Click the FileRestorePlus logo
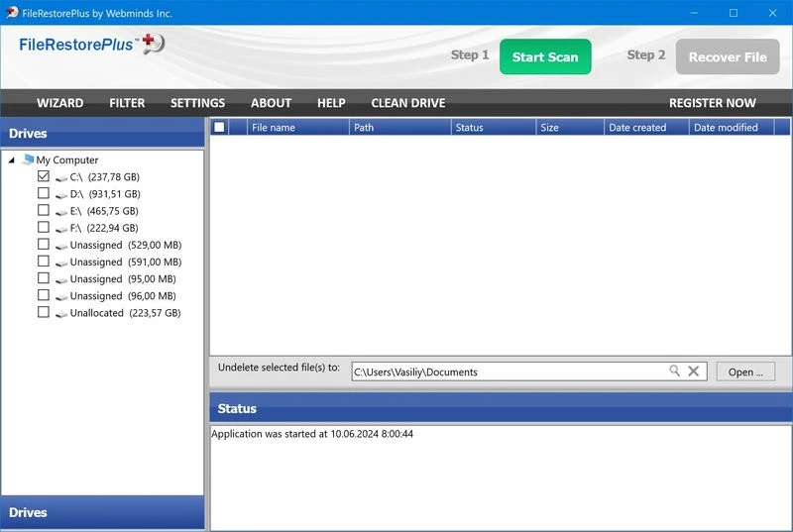The image size is (793, 532). [91, 45]
